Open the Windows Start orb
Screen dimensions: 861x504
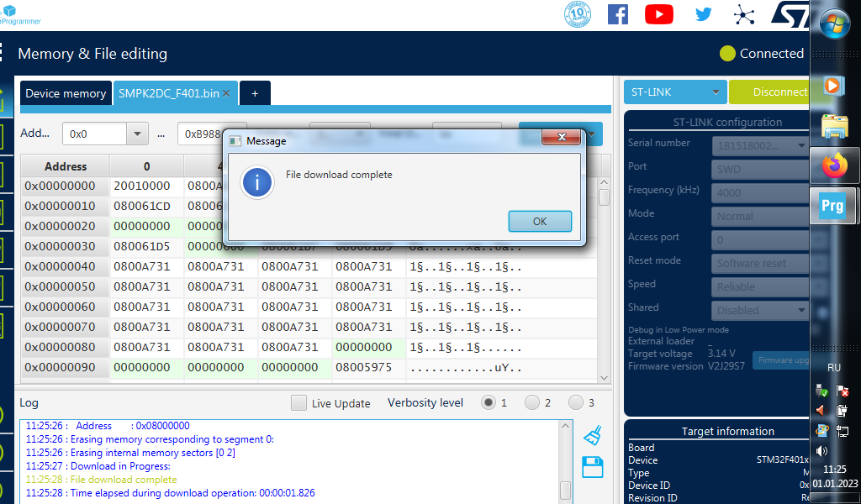coord(835,24)
